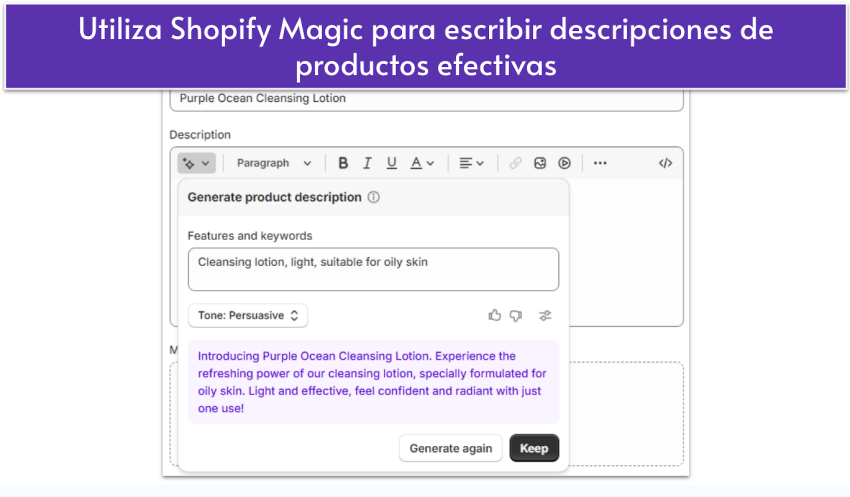Click the Generate again button
The height and width of the screenshot is (497, 850).
[x=450, y=448]
